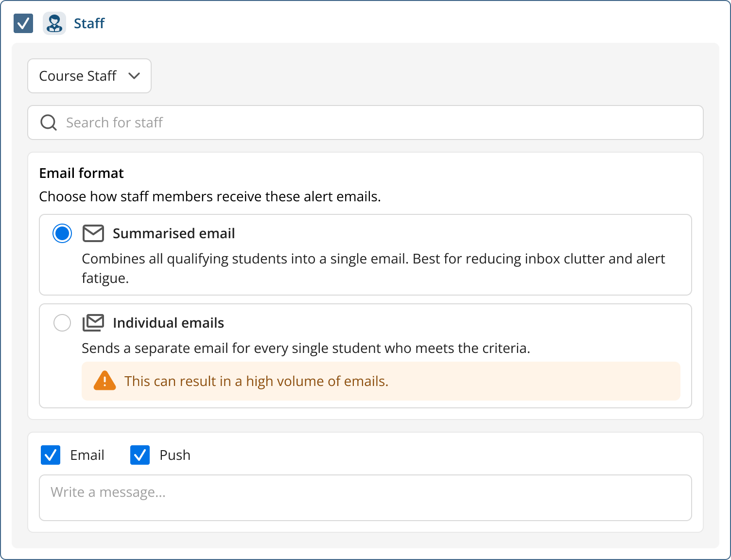Toggle the Email checkbox
731x560 pixels.
(x=51, y=455)
